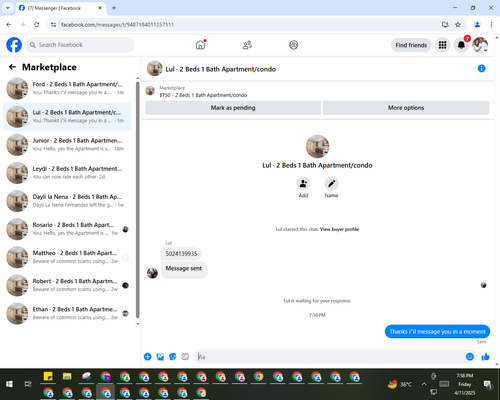Screen dimensions: 500x400
Task: Click the conversation list scrollbar
Action: pos(137,200)
